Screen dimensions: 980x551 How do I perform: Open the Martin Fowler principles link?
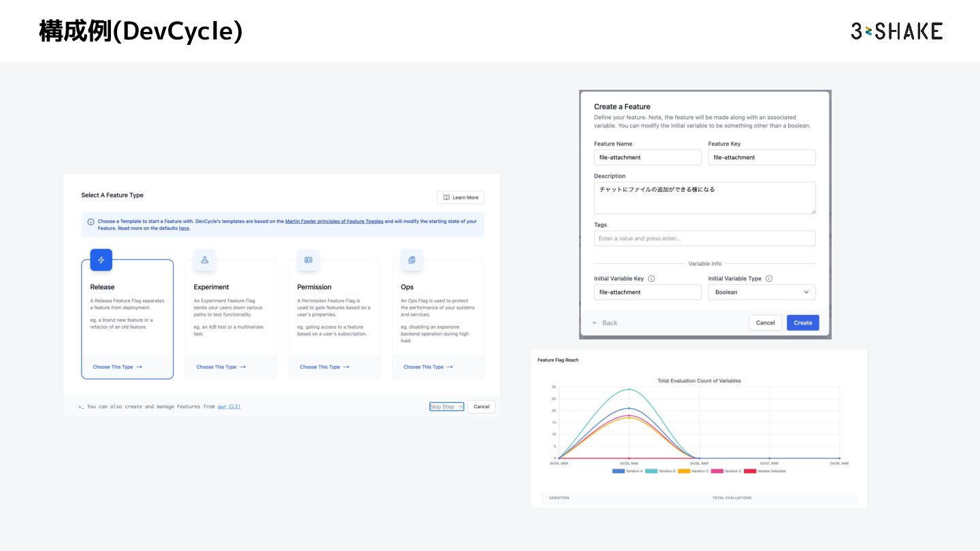pos(334,221)
